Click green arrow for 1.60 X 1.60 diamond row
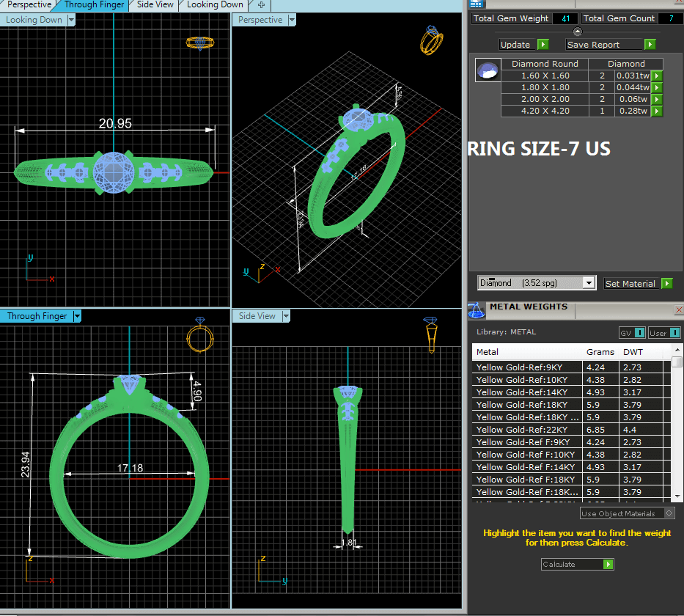This screenshot has width=684, height=616. click(657, 76)
